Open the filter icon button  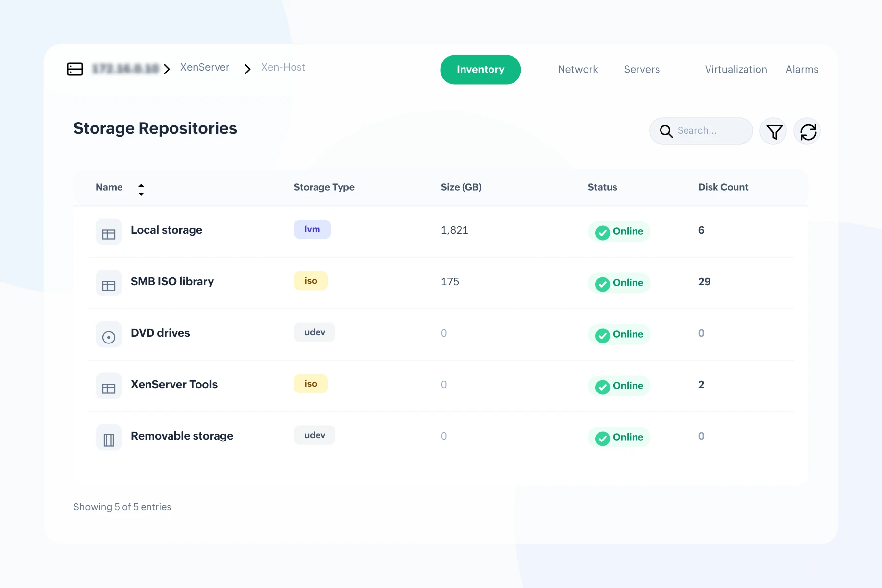[x=774, y=131]
